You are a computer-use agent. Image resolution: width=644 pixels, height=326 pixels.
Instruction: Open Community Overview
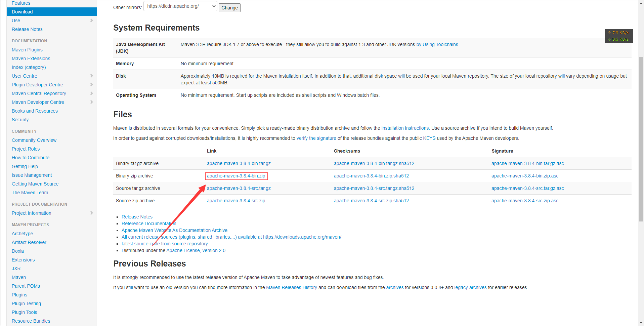point(34,140)
